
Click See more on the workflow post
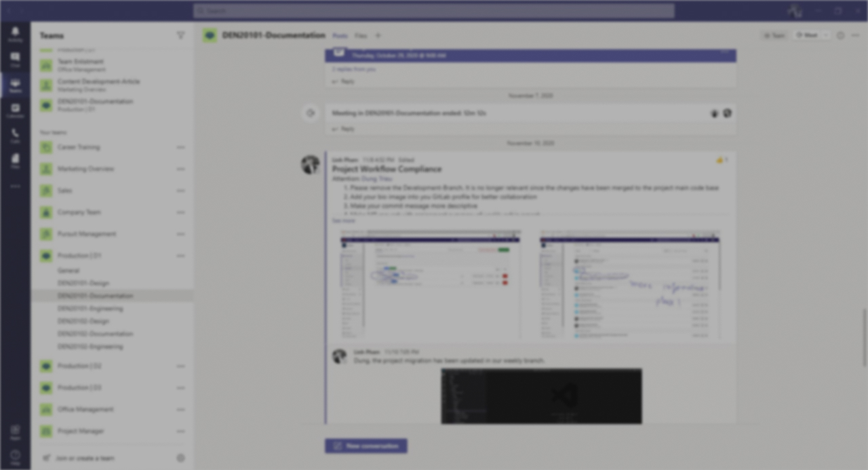point(343,220)
